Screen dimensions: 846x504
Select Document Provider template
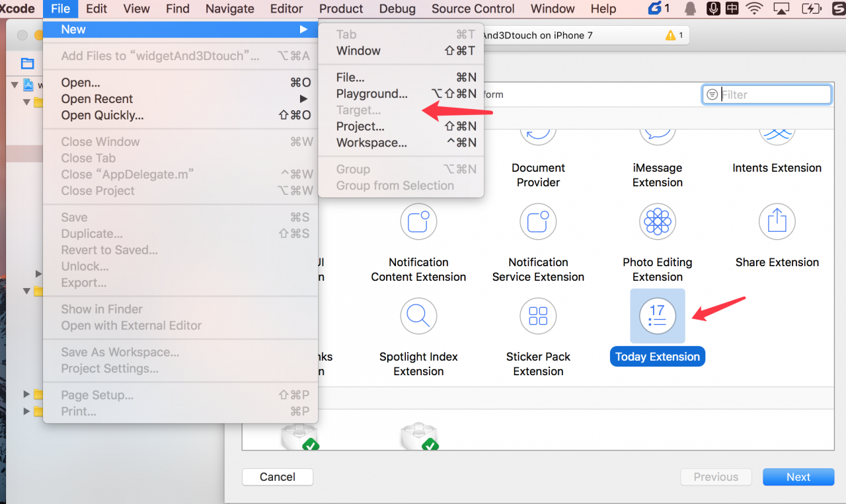[x=538, y=175]
